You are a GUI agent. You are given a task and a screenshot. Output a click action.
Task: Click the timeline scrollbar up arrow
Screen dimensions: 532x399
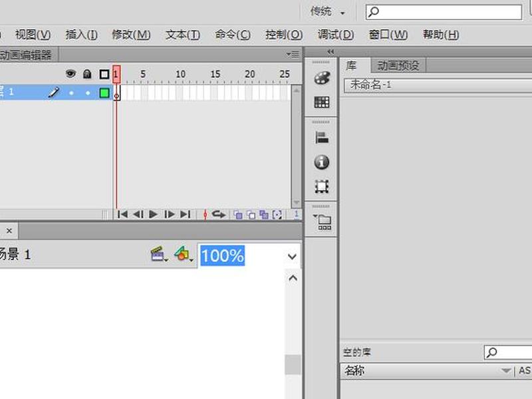(296, 90)
